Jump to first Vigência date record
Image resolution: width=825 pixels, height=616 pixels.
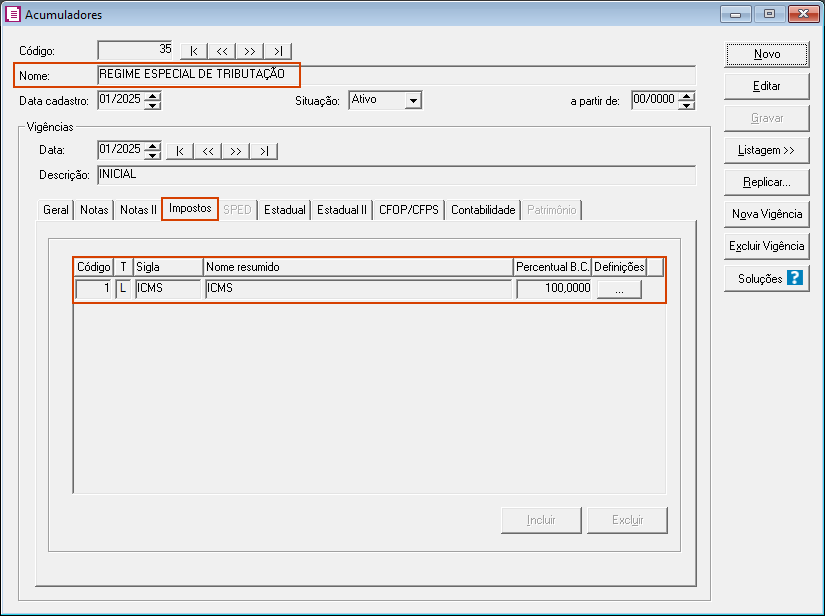179,151
